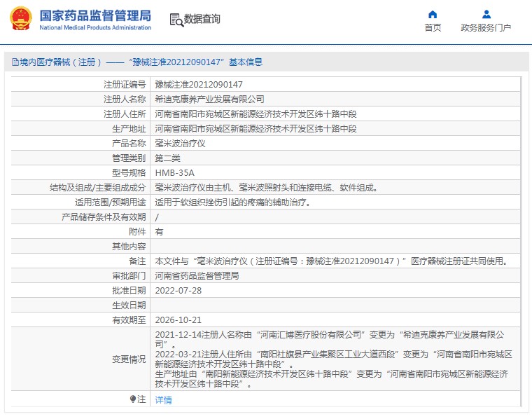The image size is (532, 419).
Task: Click the 变更情况 row label
Action: pyautogui.click(x=129, y=359)
